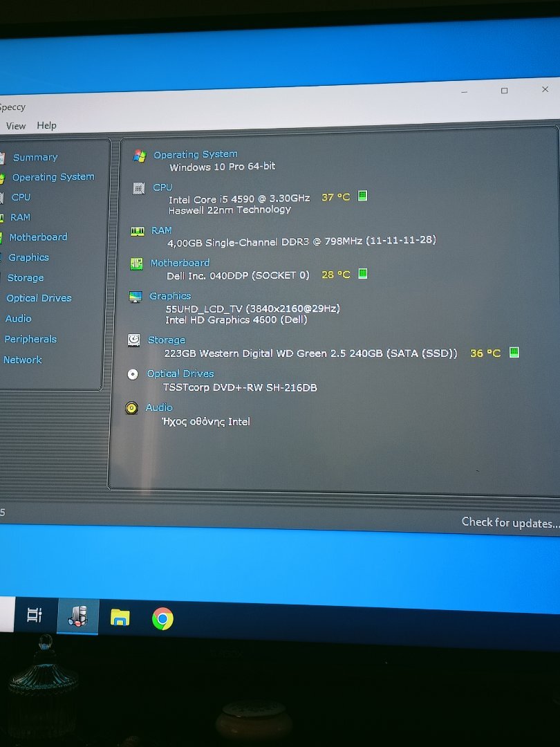The width and height of the screenshot is (560, 747).
Task: Click the Operating System heading link in summary
Action: (x=195, y=154)
